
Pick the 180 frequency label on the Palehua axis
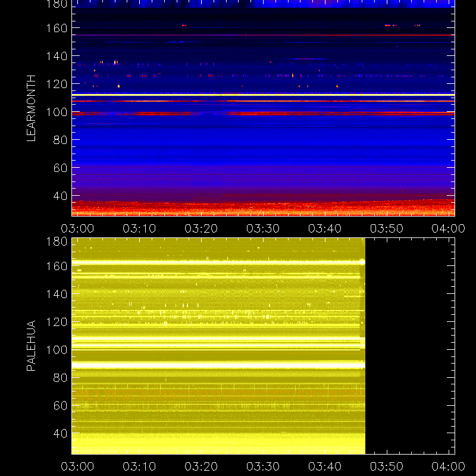click(x=57, y=242)
